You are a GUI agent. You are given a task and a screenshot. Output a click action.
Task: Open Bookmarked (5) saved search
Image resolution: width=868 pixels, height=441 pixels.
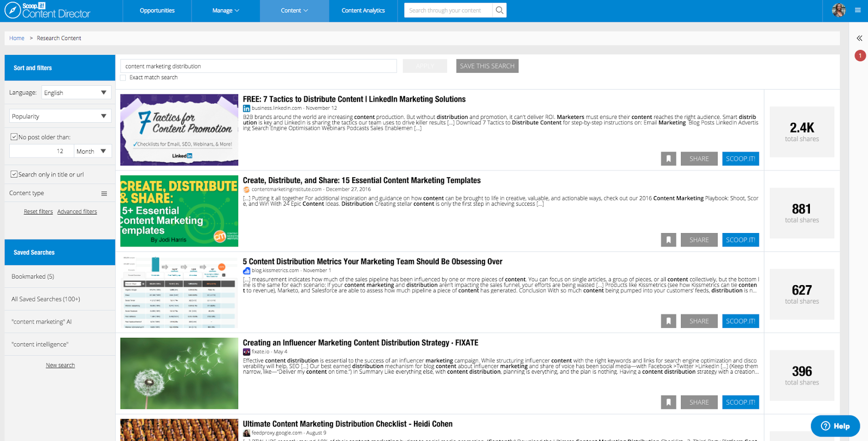(x=60, y=276)
